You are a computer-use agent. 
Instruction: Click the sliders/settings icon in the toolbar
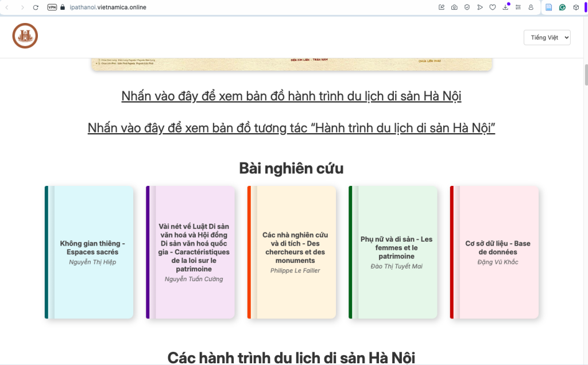click(x=517, y=7)
